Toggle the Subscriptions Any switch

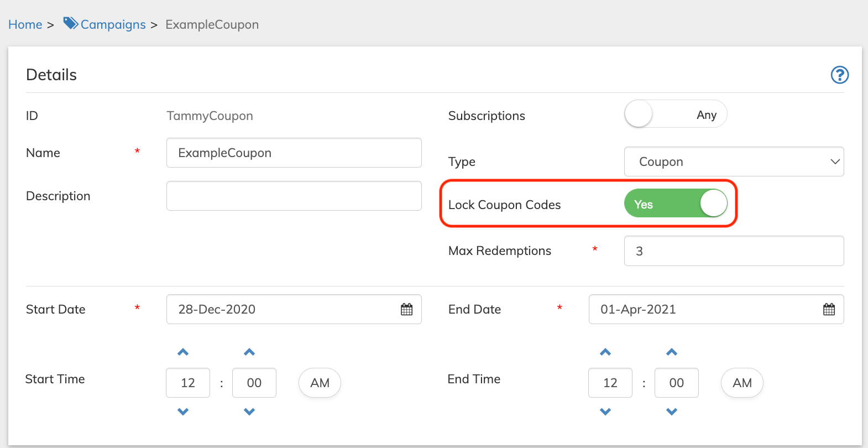[x=676, y=114]
